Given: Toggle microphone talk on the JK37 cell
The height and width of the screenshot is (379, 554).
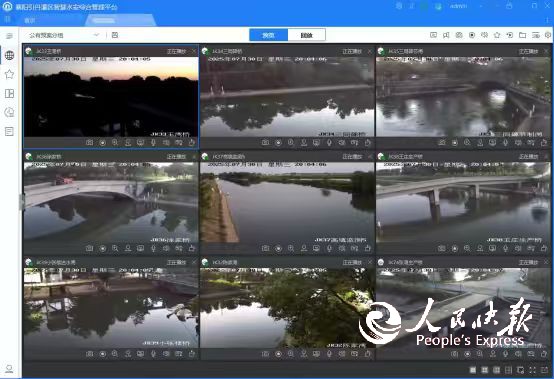Looking at the screenshot, I should [x=329, y=249].
